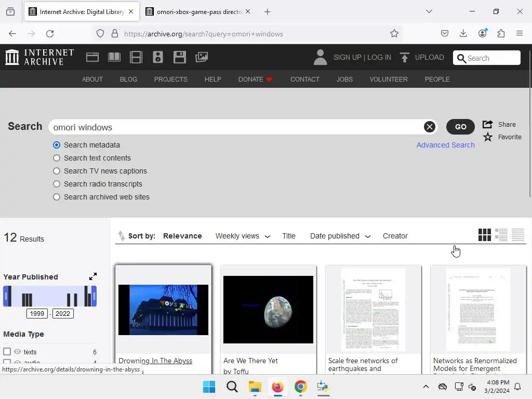Click the user avatar icon
532x399 pixels.
tap(320, 57)
